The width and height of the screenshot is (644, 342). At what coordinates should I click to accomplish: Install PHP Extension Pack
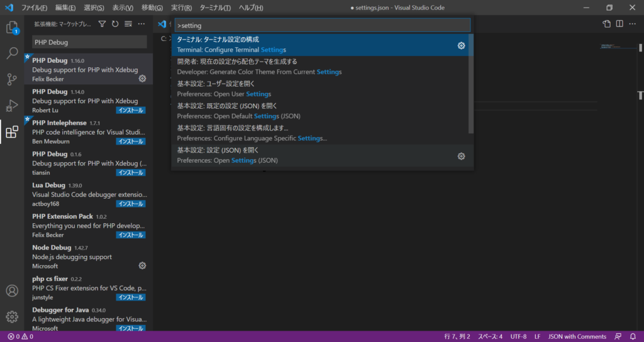131,235
